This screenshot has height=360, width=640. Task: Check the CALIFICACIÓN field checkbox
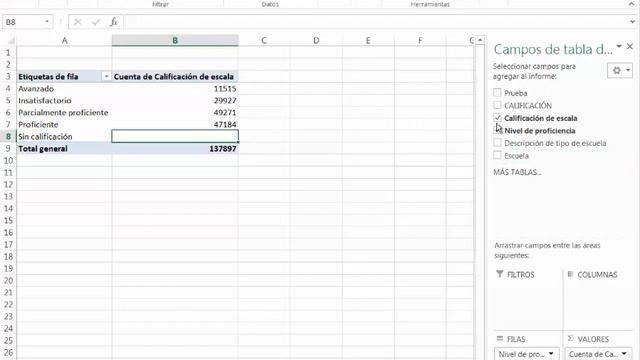pos(497,105)
